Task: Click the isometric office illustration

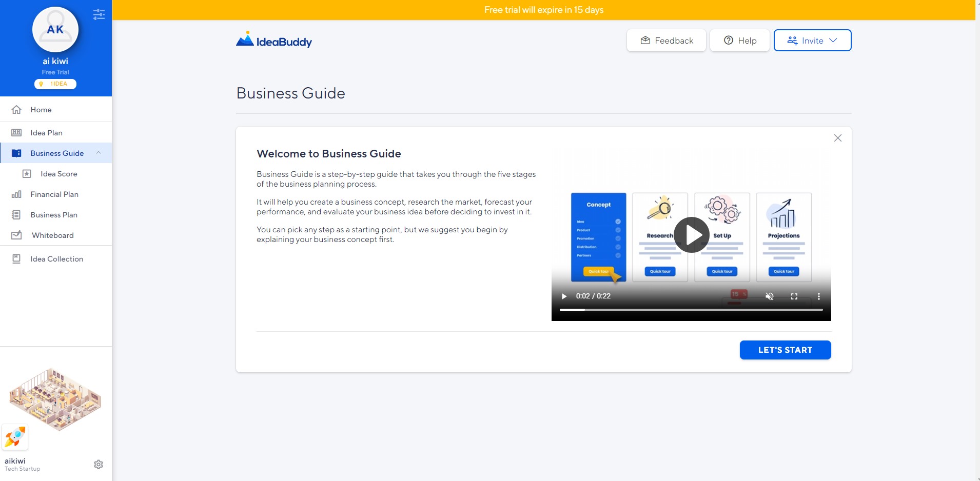Action: click(55, 399)
